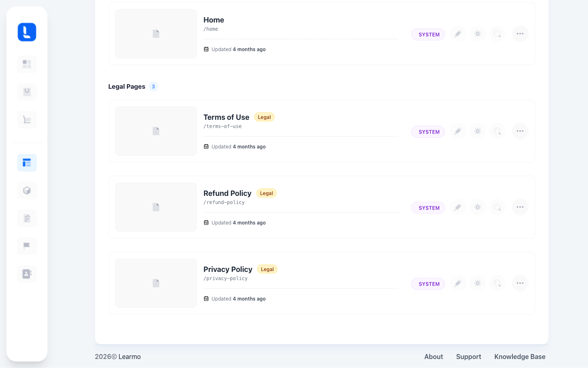Open the shopping cart sidebar icon
The width and height of the screenshot is (588, 368).
click(27, 120)
